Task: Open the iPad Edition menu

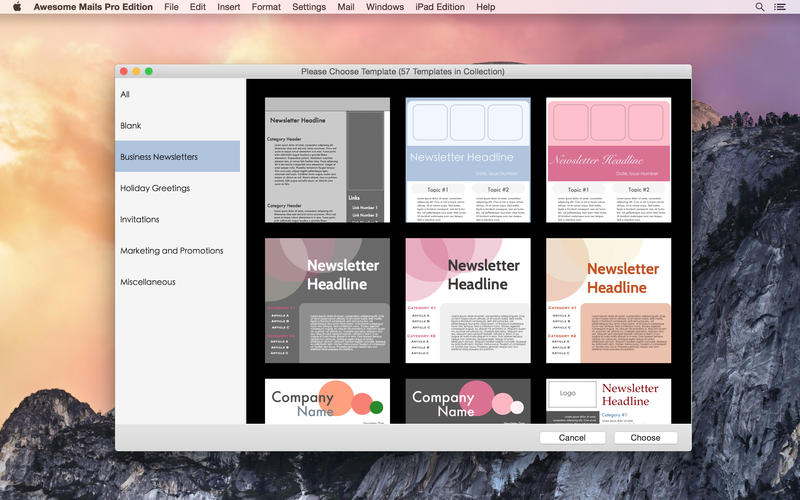Action: point(440,7)
